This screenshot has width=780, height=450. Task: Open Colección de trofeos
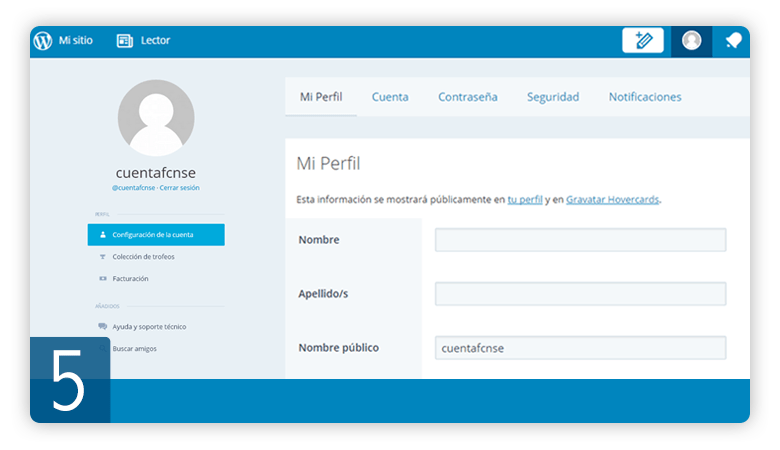(x=143, y=257)
